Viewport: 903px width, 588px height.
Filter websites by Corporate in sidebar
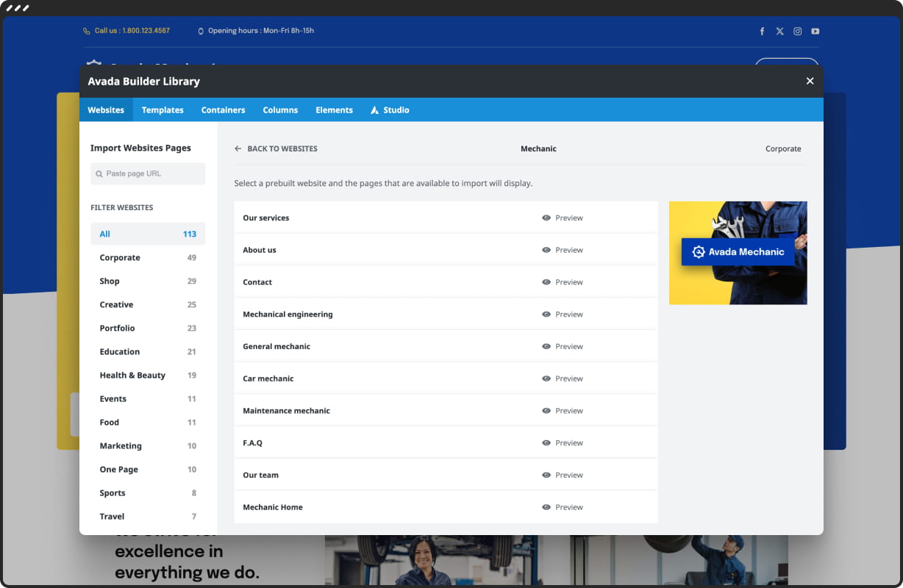pos(148,257)
